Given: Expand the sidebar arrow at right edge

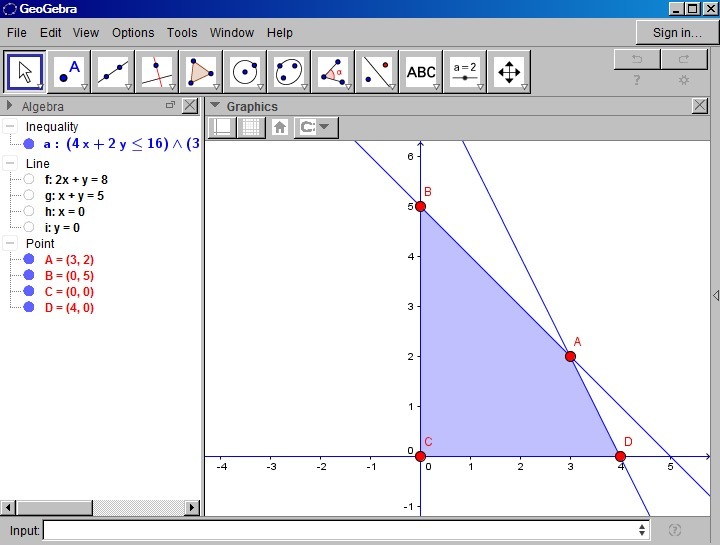Looking at the screenshot, I should 715,295.
